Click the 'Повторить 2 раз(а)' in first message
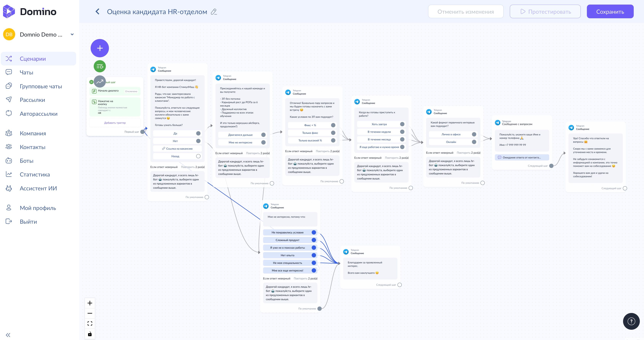Viewport: 644px width, 340px height. pos(193,167)
